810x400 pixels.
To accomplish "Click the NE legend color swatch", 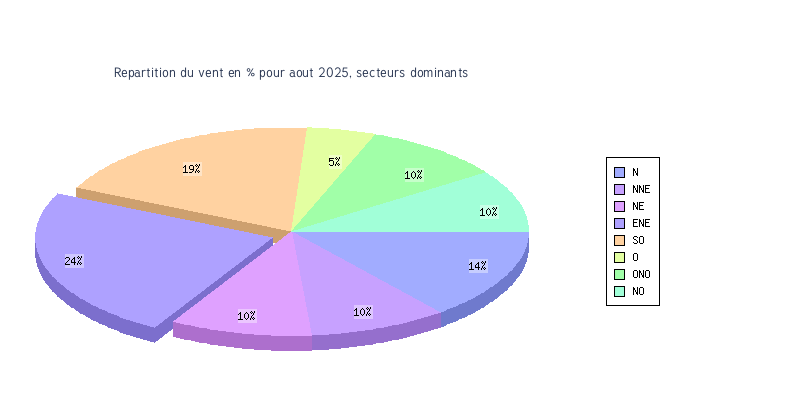I will 619,206.
